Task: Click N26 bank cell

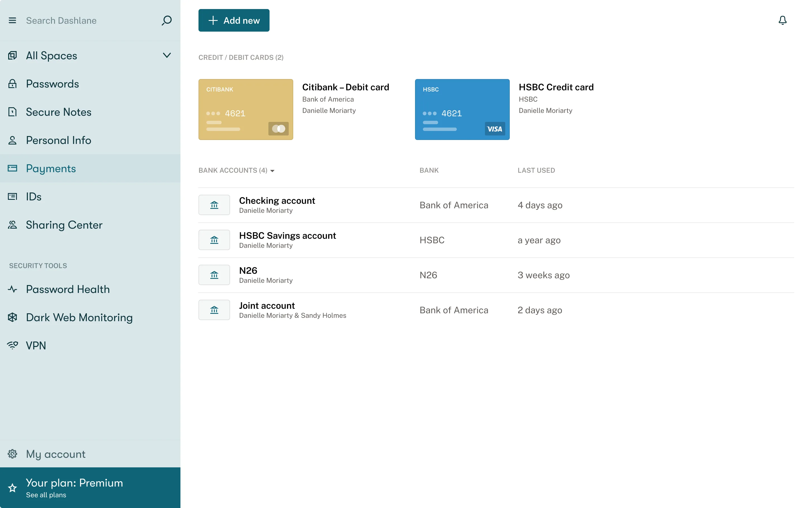Action: tap(428, 275)
